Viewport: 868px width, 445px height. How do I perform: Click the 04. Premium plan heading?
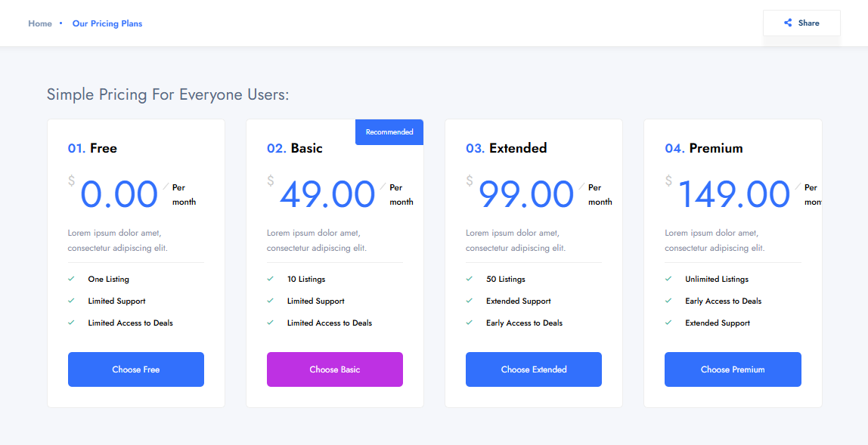(703, 148)
